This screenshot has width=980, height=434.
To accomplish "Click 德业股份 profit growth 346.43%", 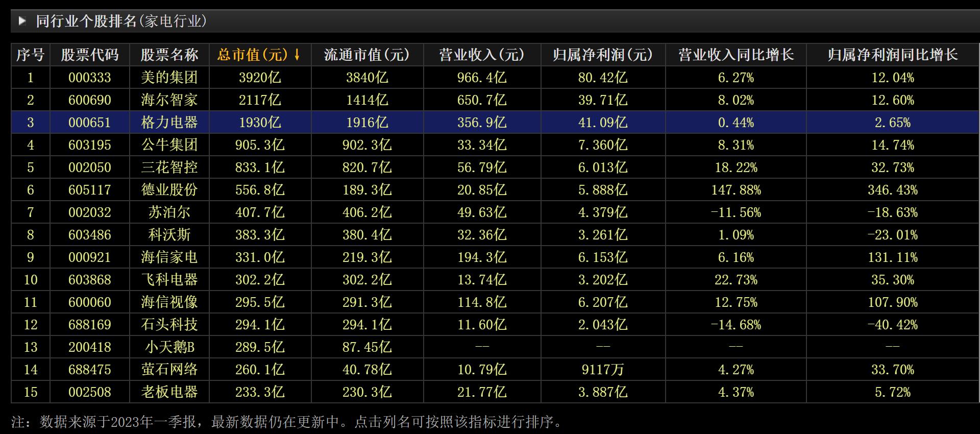I will click(893, 190).
